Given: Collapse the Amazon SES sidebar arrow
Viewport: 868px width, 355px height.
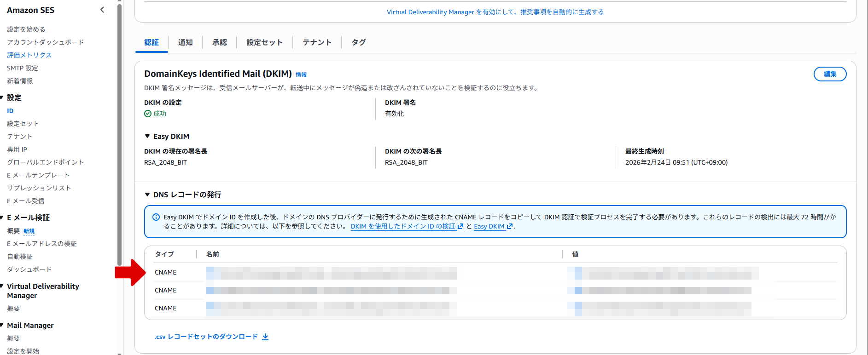Looking at the screenshot, I should click(102, 10).
